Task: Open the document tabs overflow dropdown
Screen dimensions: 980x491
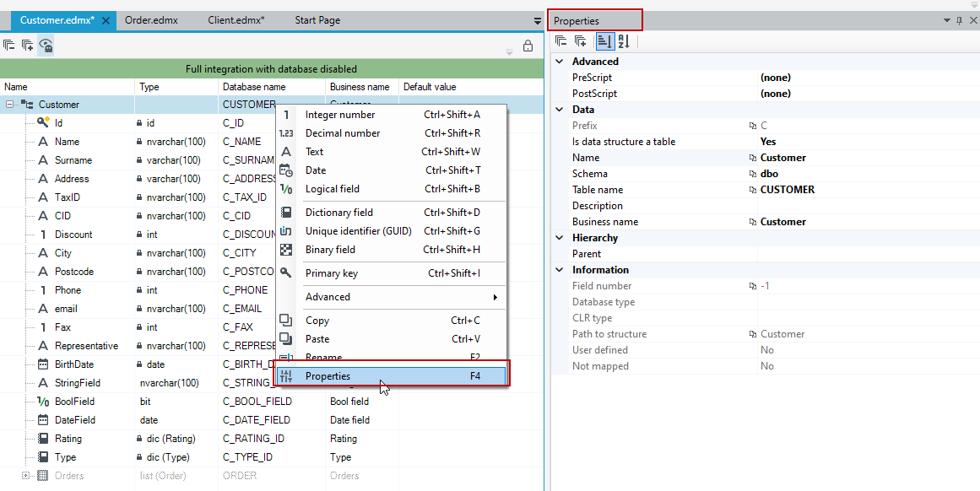Action: [x=538, y=20]
